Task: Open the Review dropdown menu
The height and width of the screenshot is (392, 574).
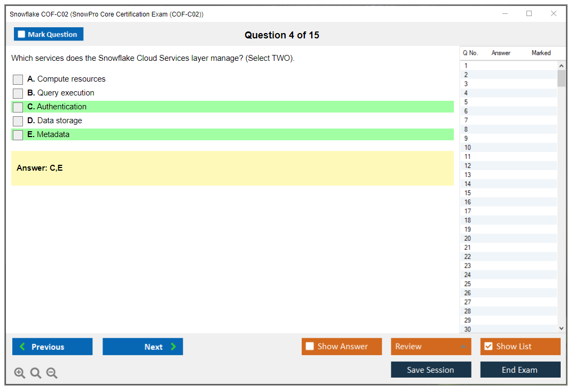Action: click(431, 347)
